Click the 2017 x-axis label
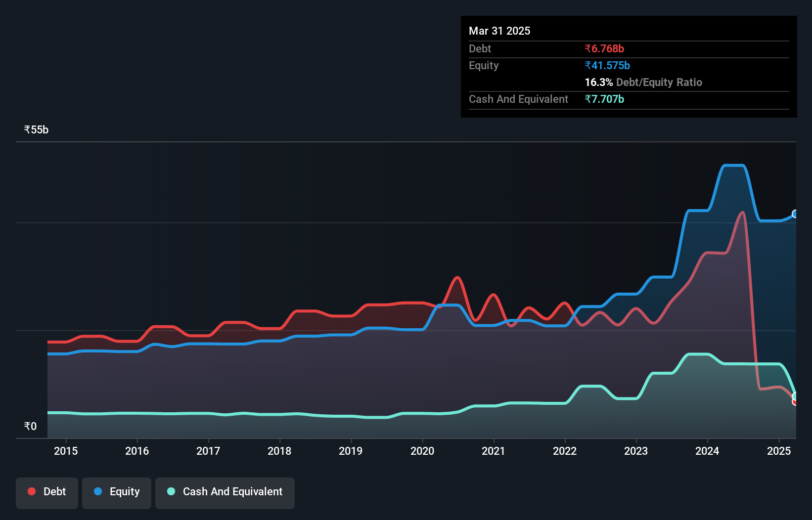Viewport: 812px width, 520px height. pos(208,451)
